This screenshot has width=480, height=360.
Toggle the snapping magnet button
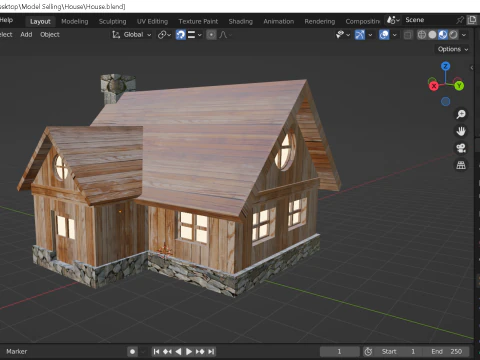[180, 35]
